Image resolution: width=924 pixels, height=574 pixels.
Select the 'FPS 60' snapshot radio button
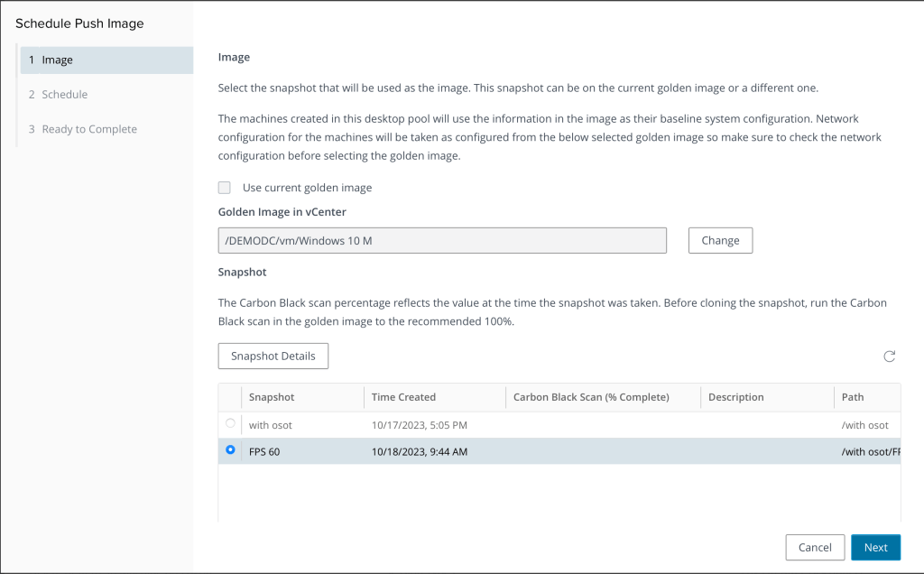click(230, 450)
